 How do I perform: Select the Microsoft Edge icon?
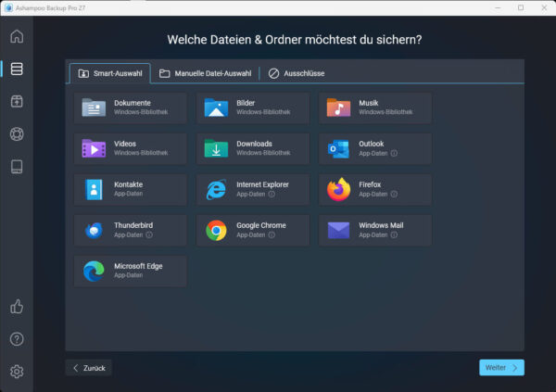coord(94,271)
